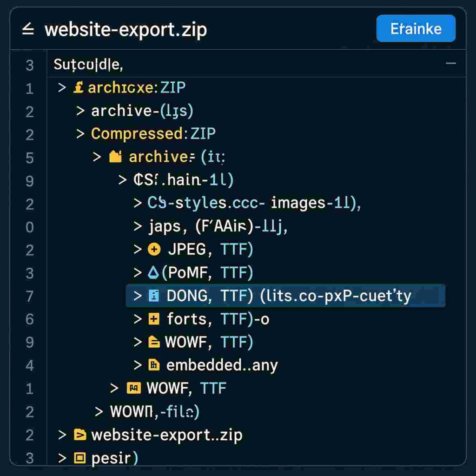Click the blue Erainke button
Viewport: 476px width, 476px height.
click(x=416, y=29)
